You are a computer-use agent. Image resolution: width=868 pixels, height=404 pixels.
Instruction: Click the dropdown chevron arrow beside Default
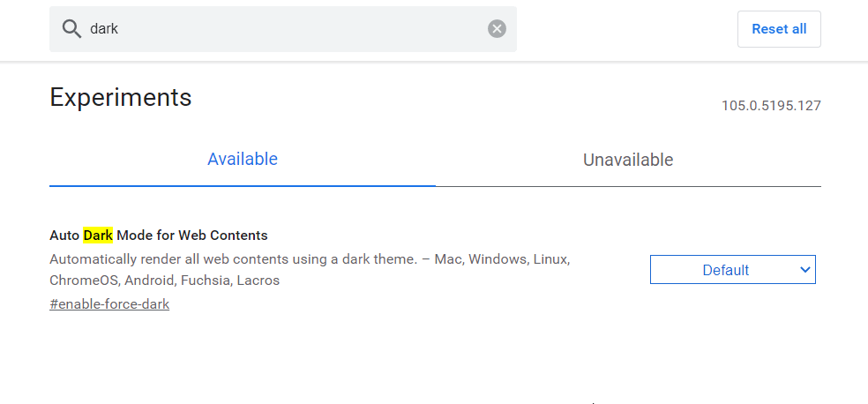[x=804, y=270]
